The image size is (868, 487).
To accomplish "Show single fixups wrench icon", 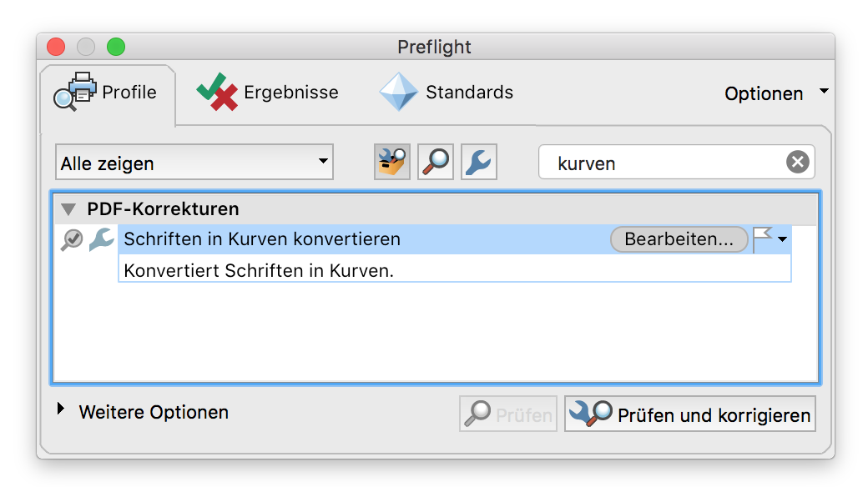I will (479, 162).
